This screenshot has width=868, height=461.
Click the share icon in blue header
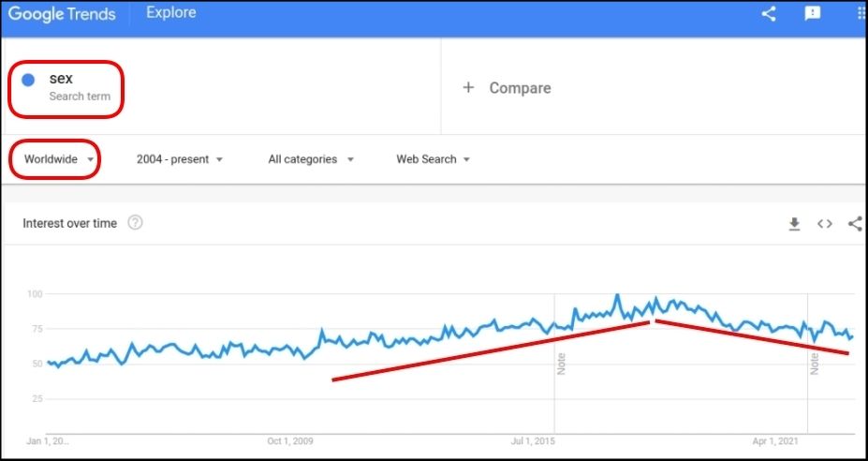click(769, 14)
